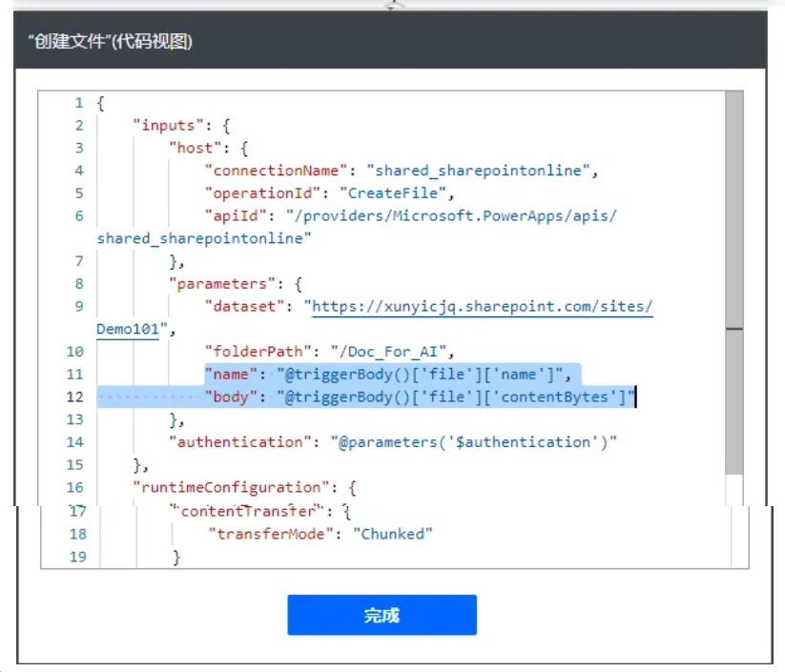Click the highlighted "name" key on line 11
This screenshot has width=785, height=672.
(x=231, y=374)
